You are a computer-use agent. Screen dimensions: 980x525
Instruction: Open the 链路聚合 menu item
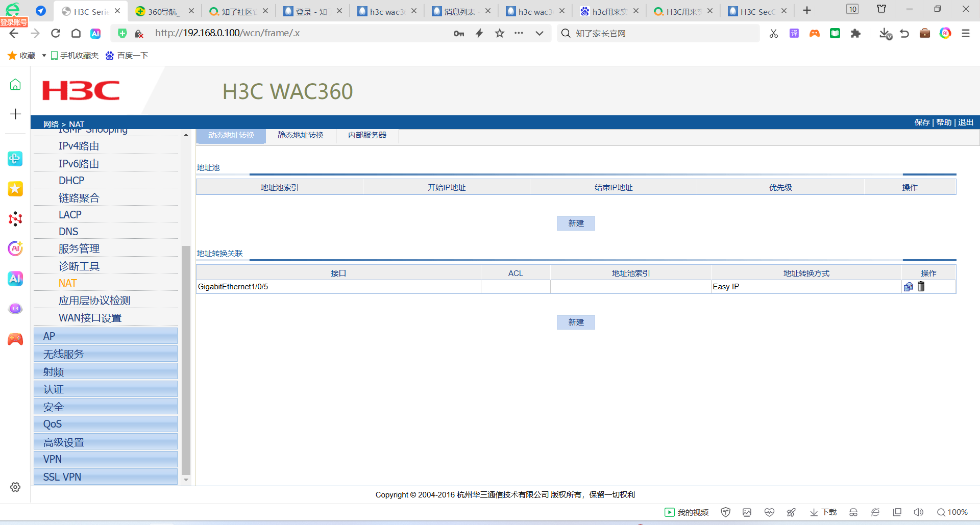coord(79,198)
